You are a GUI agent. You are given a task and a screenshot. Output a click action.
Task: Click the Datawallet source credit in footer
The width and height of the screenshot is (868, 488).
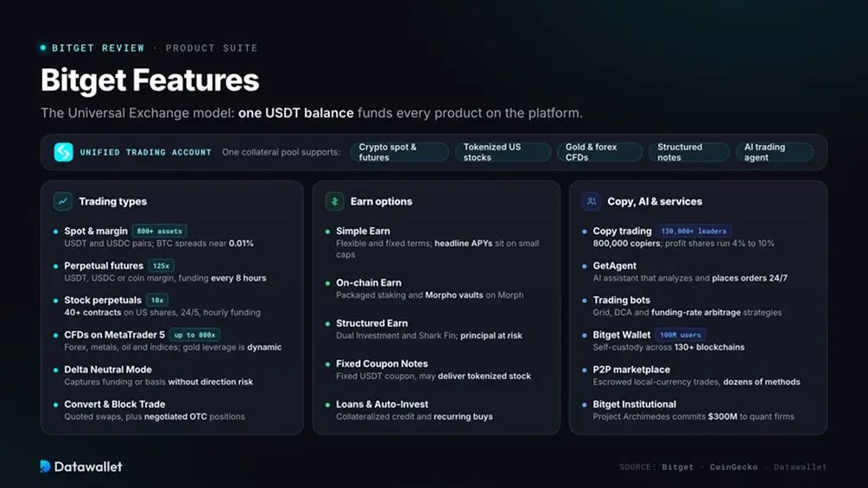pos(800,467)
